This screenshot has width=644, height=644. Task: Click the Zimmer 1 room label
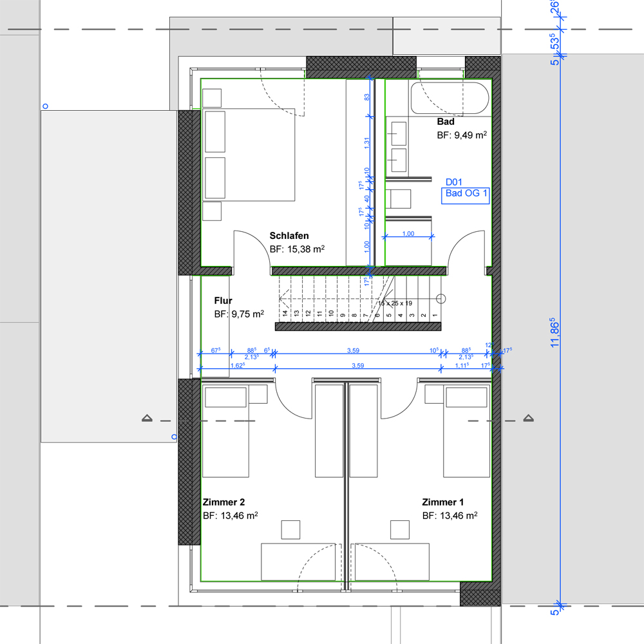pos(443,502)
